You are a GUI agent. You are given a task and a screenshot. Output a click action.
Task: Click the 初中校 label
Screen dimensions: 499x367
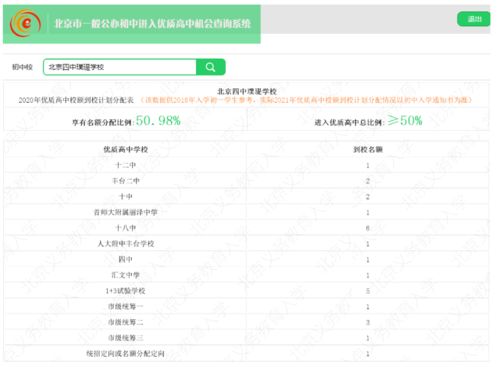tap(22, 67)
